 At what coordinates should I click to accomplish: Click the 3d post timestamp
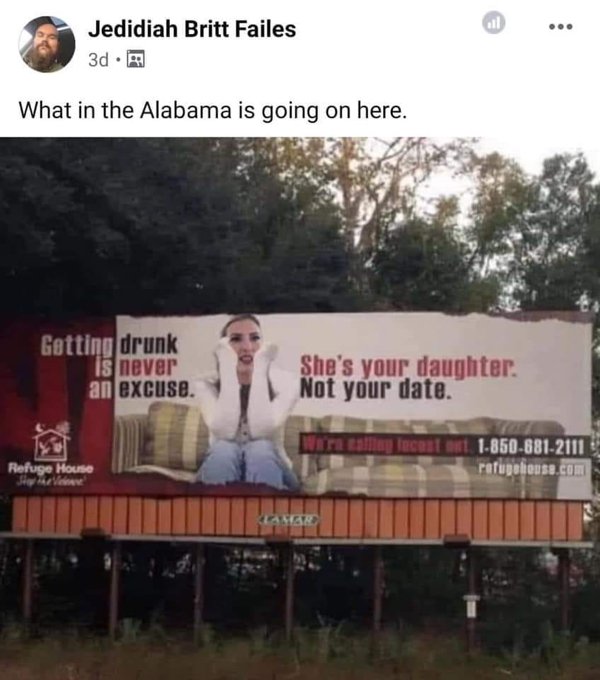98,60
